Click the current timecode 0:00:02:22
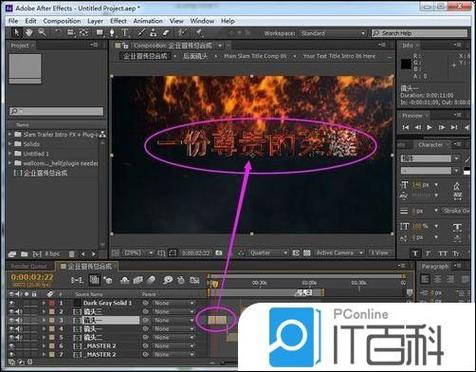Viewport: 476px width, 372px height. 32,277
